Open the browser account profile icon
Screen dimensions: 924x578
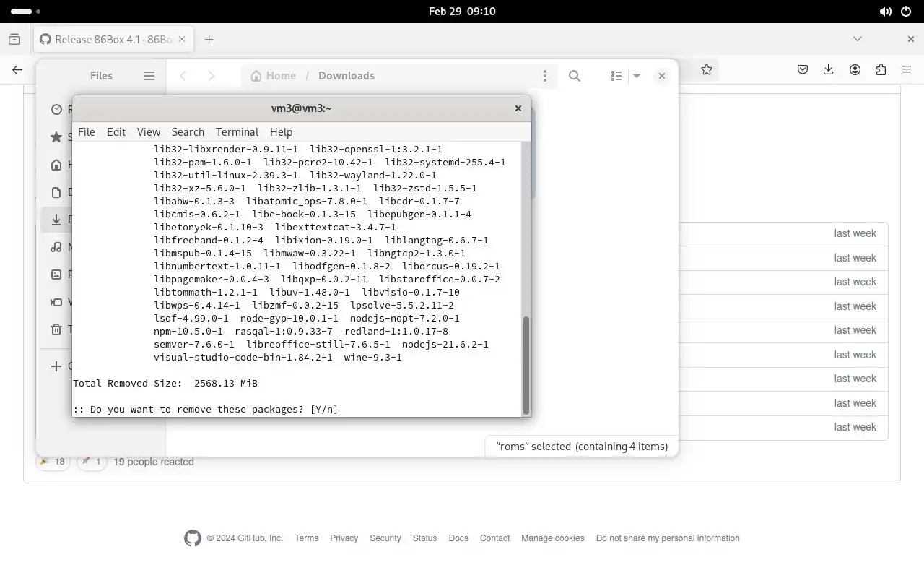855,70
